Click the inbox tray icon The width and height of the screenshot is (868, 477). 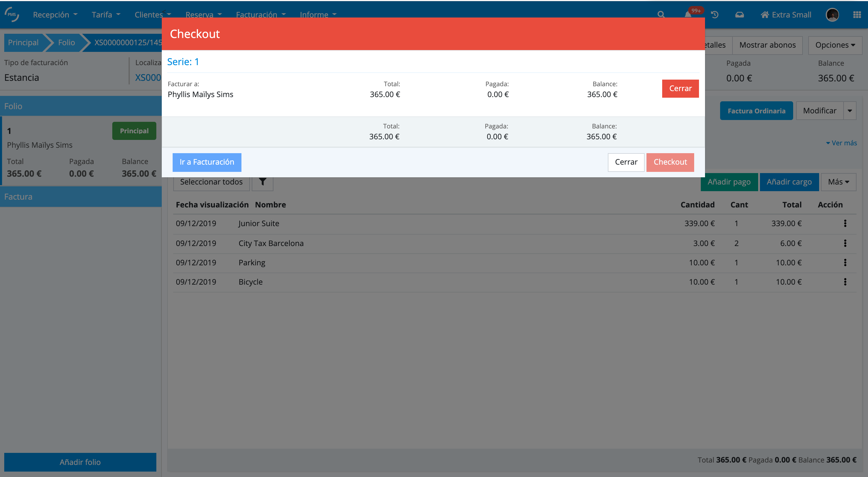coord(739,14)
